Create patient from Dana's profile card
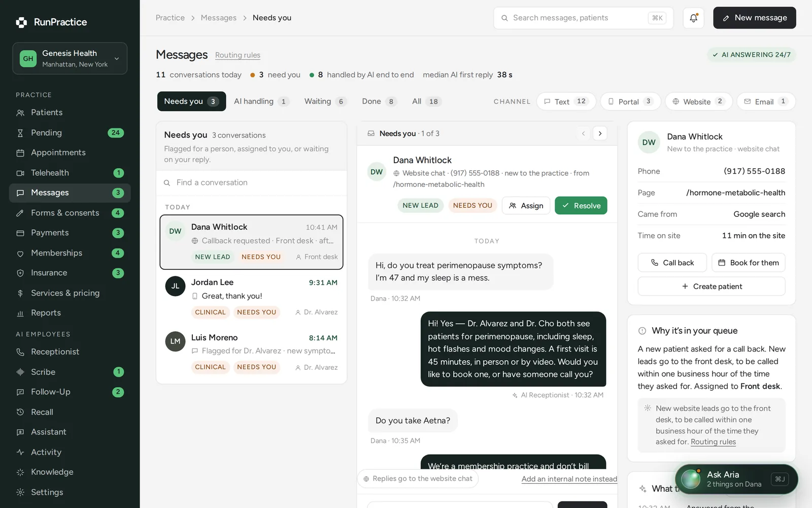 pos(712,287)
